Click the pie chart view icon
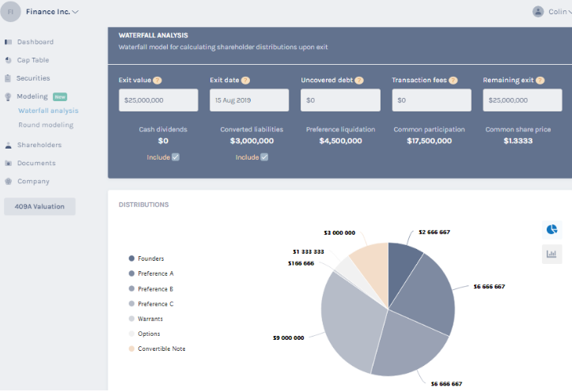The width and height of the screenshot is (572, 392). (x=551, y=229)
